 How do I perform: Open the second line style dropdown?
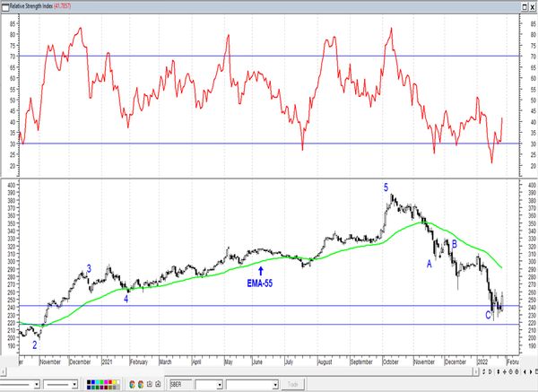[75, 384]
